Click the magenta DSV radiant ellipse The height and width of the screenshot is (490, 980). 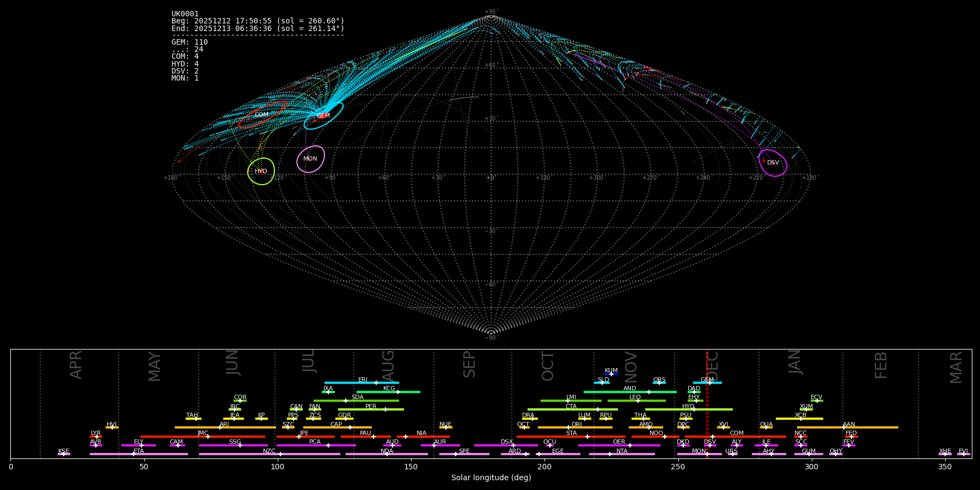773,163
